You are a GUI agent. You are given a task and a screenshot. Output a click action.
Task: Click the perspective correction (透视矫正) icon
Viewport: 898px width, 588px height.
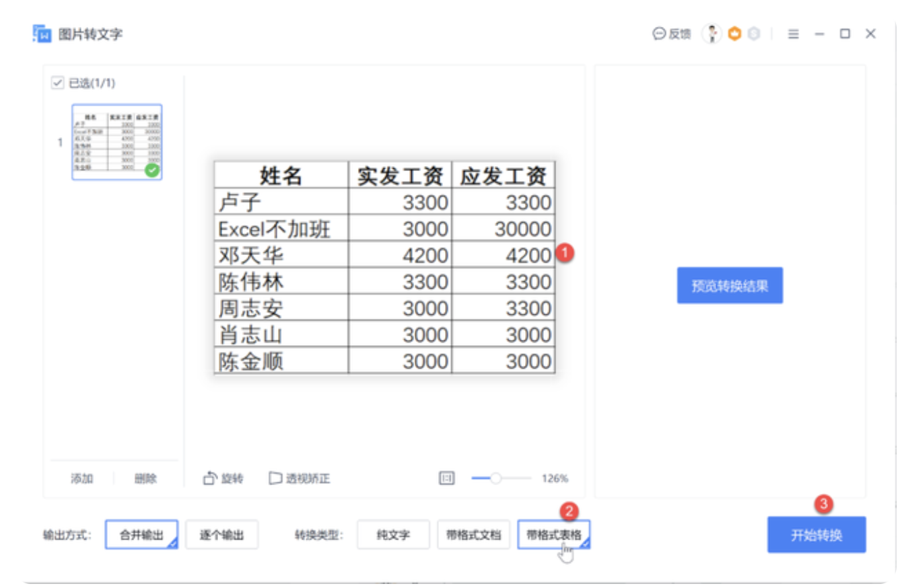(x=275, y=478)
